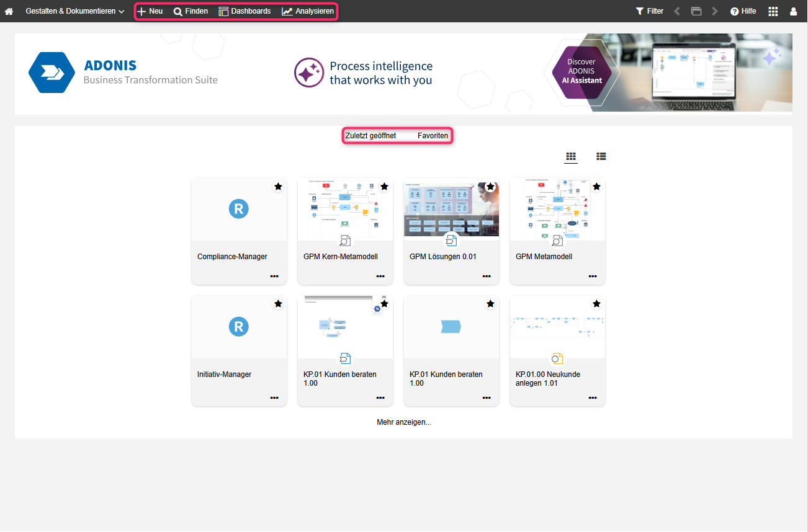This screenshot has height=532, width=808.
Task: Open more options for KP.01.00 Neukunde anlegen
Action: [x=593, y=398]
